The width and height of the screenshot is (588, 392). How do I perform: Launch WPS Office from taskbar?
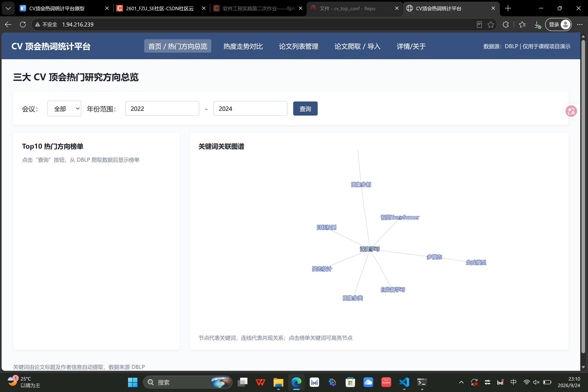click(x=260, y=382)
